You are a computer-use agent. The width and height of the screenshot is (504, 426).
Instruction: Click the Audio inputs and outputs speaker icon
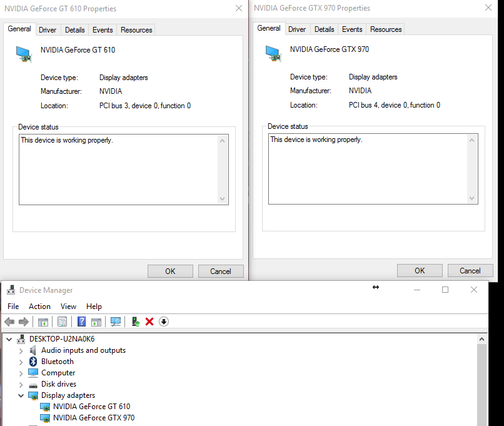33,350
